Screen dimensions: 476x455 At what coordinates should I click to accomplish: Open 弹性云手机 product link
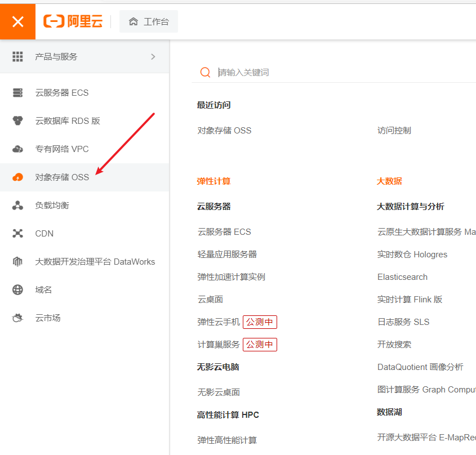click(x=219, y=322)
